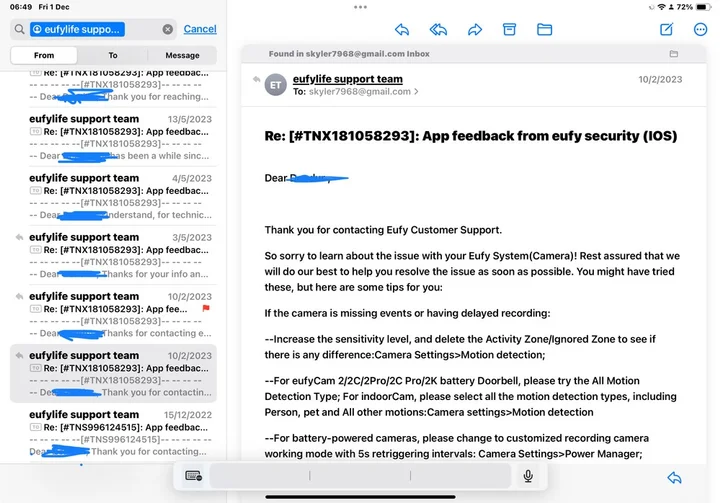This screenshot has width=720, height=503.
Task: Open the eufylife support team sender link
Action: tap(348, 79)
